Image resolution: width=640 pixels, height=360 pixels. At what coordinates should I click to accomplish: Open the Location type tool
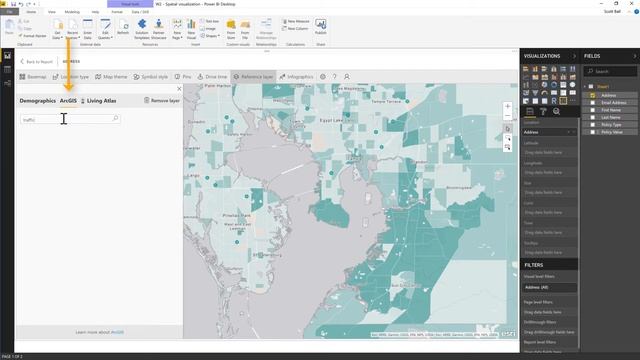point(71,77)
